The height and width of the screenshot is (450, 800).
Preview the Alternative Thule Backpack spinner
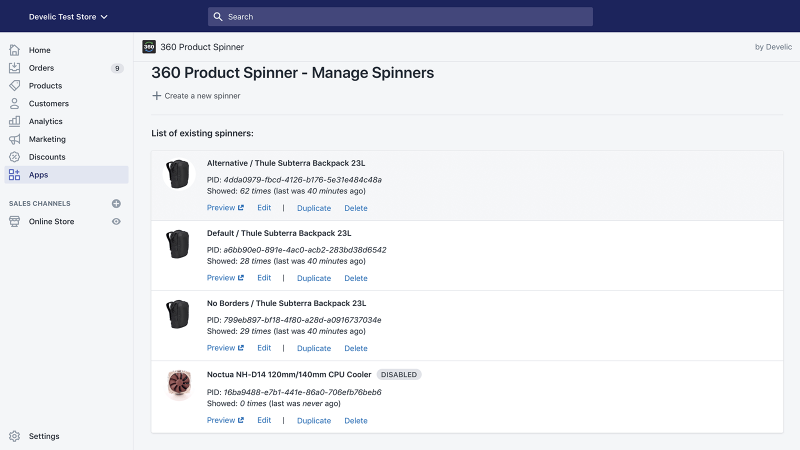pyautogui.click(x=225, y=208)
